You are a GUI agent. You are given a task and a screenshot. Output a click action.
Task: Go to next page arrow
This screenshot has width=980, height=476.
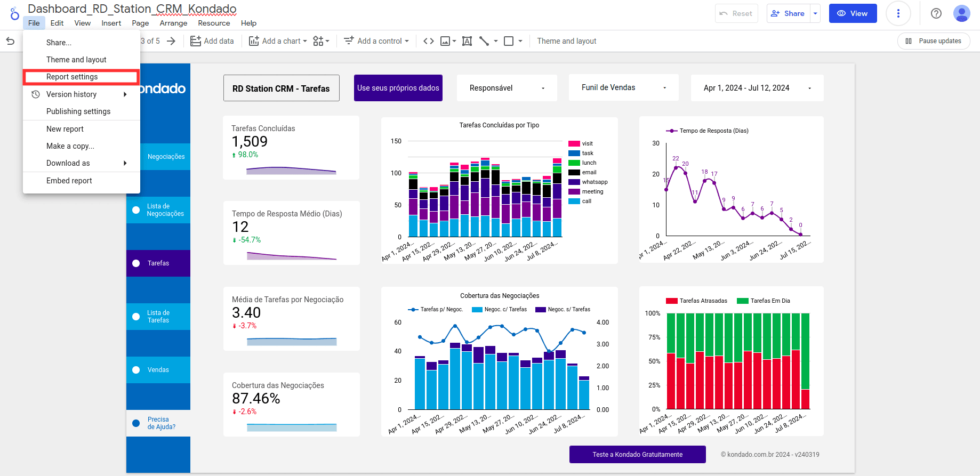click(171, 41)
